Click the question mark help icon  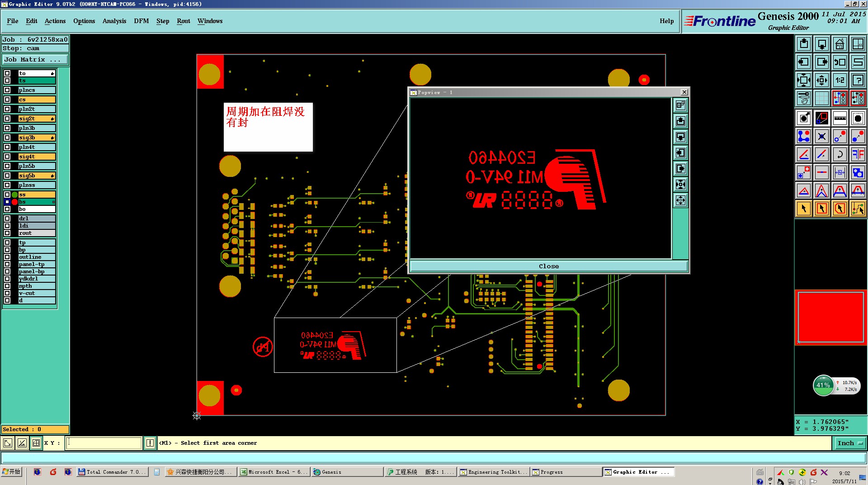coord(858,80)
